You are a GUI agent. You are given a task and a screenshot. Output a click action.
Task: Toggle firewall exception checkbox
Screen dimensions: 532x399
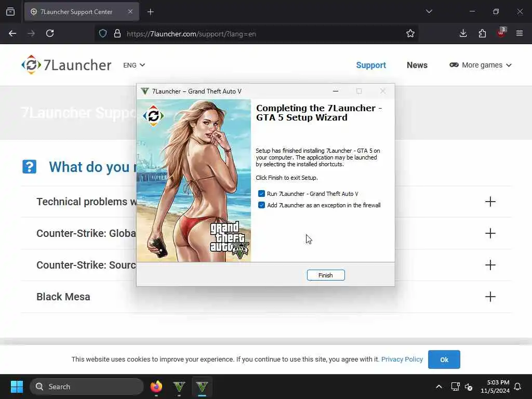(x=261, y=205)
